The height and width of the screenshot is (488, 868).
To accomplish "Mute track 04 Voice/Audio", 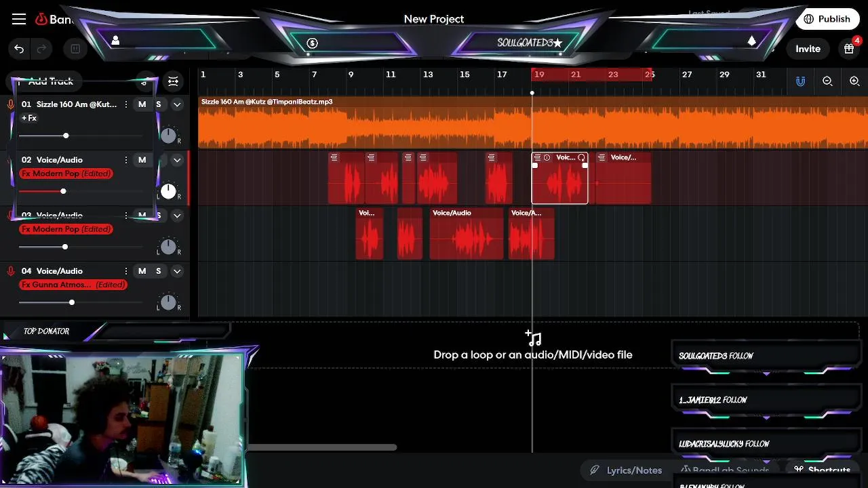I will (142, 271).
